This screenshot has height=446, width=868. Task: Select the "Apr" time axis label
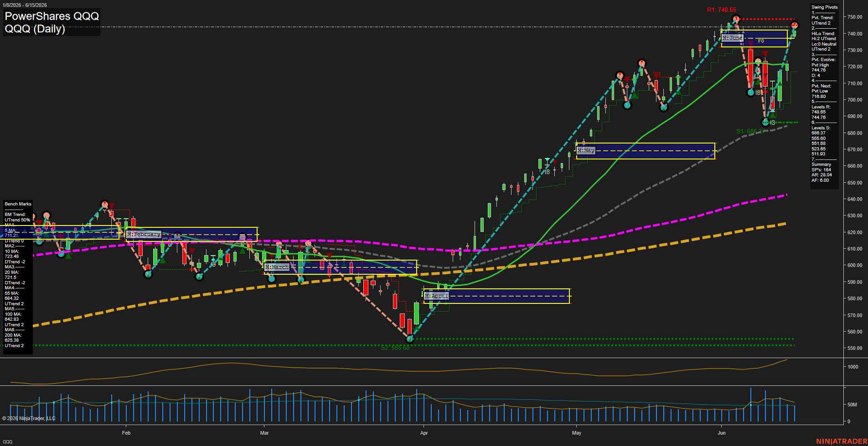point(424,433)
